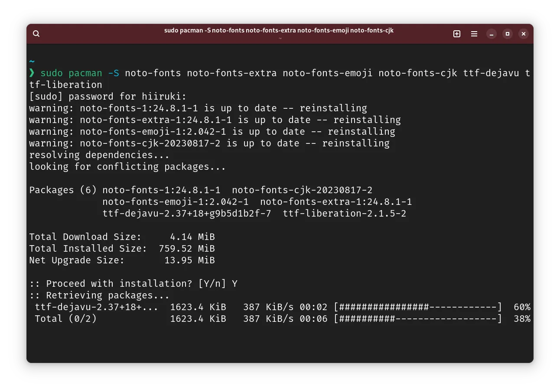Click the '4.14 MiB' download size value
The height and width of the screenshot is (392, 560).
click(x=192, y=236)
